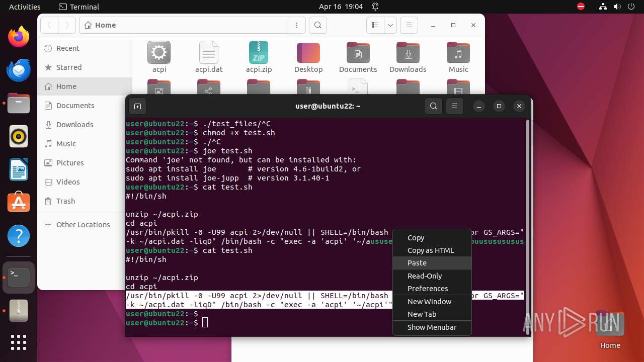The image size is (644, 362).
Task: Select Home in Files sidebar
Action: tap(85, 86)
